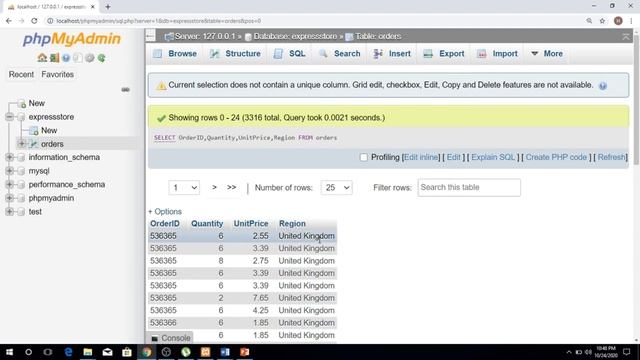Open Microsoft Edge from the taskbar
The image size is (640, 360).
[68, 352]
